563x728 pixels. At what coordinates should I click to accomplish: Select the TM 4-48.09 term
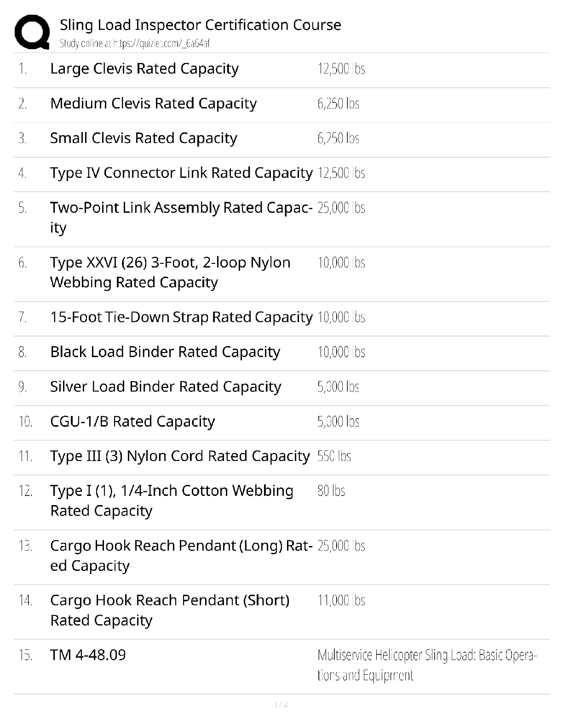pyautogui.click(x=88, y=655)
